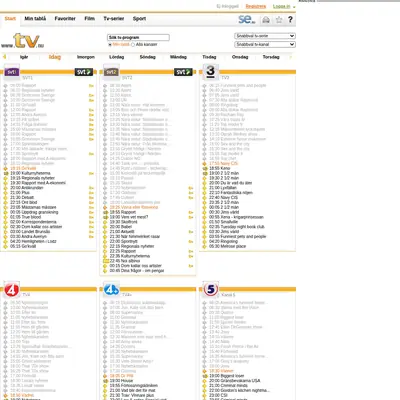Image resolution: width=400 pixels, height=400 pixels.
Task: Focus the Sök tv-program search field
Action: pos(138,37)
